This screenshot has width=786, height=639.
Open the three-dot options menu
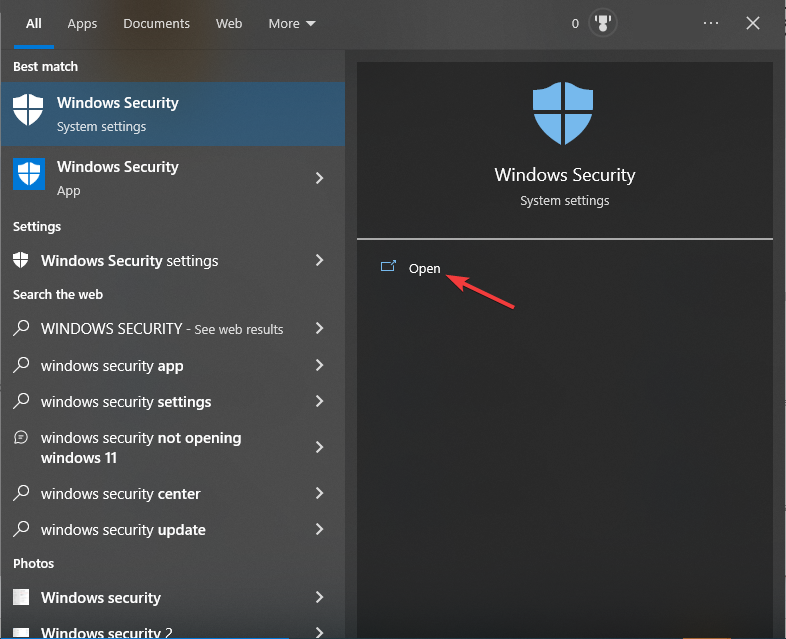tap(711, 23)
